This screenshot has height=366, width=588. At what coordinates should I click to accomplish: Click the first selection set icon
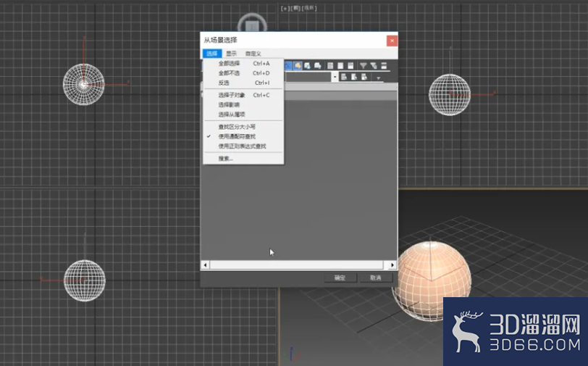tap(343, 77)
